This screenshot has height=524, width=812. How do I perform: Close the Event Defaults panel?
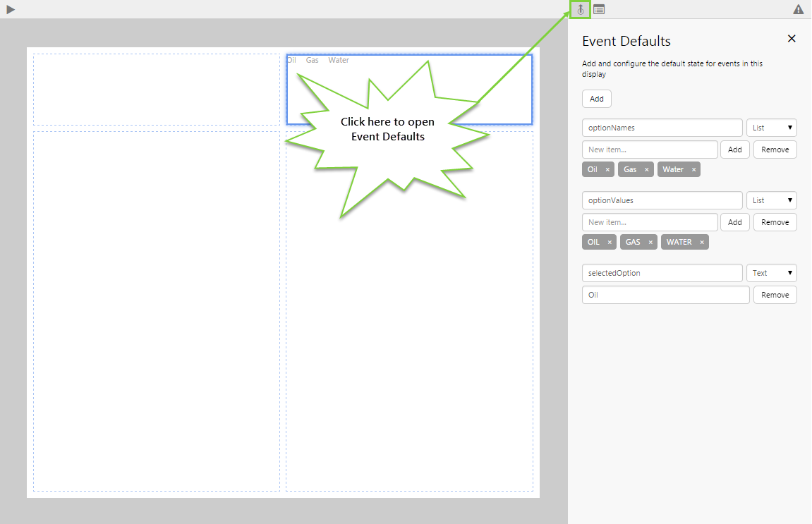(792, 39)
